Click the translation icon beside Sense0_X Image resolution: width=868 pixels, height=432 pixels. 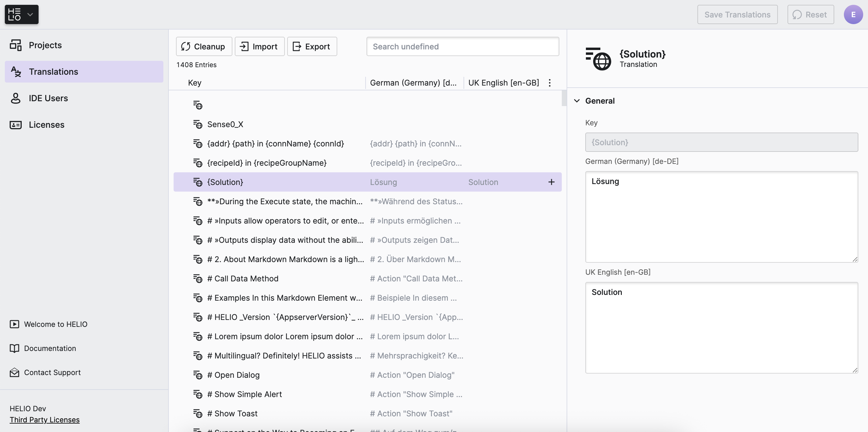pyautogui.click(x=198, y=125)
